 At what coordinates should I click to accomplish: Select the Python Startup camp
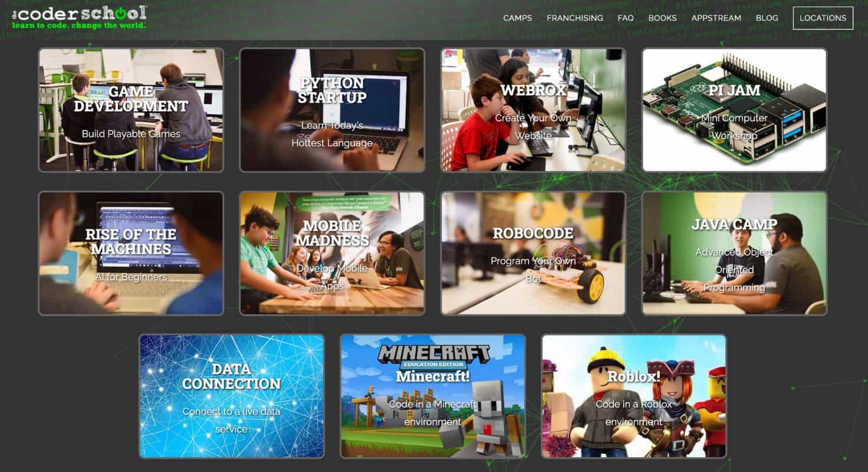332,110
